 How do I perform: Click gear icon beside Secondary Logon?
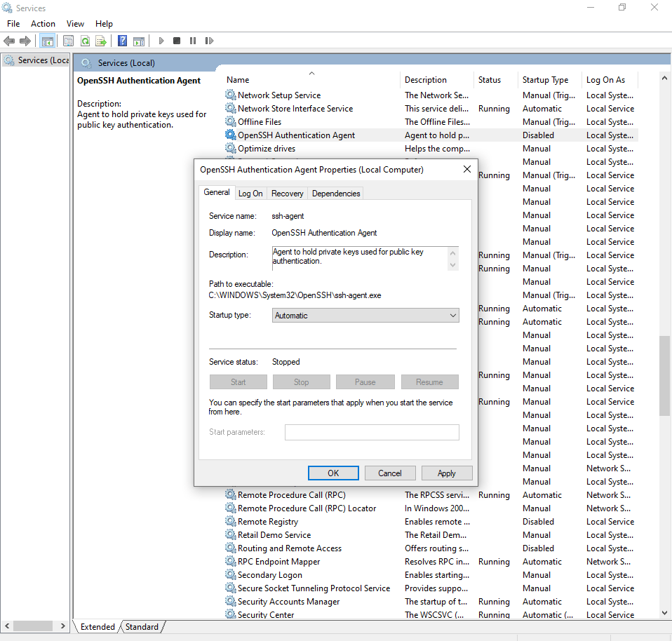click(231, 574)
